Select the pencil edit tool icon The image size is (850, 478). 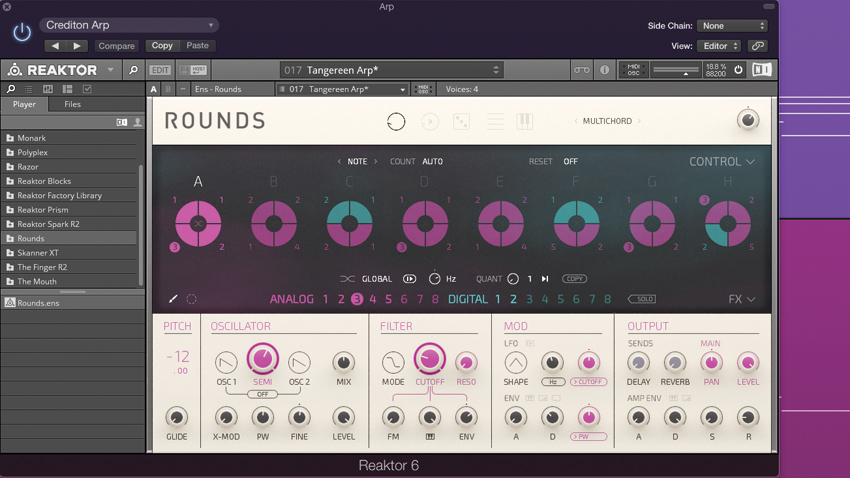pos(173,299)
